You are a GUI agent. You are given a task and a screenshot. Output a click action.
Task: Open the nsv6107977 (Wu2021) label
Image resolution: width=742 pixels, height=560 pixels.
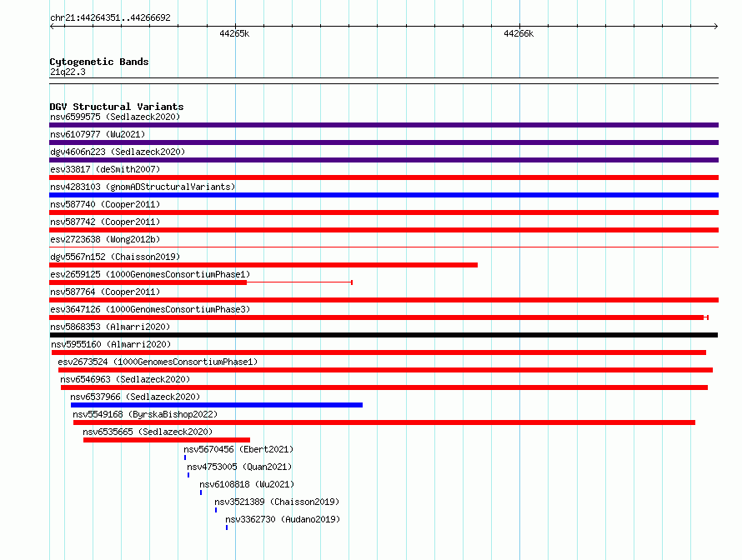click(98, 134)
